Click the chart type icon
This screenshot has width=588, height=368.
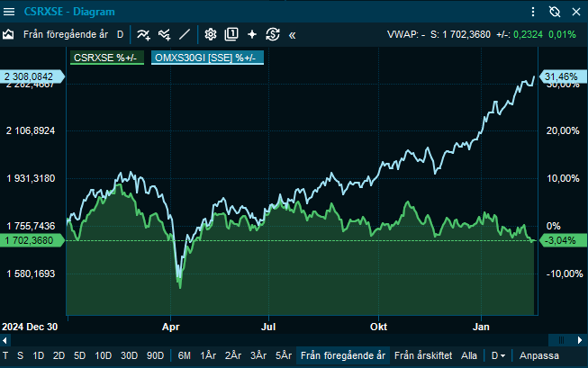tap(9, 34)
